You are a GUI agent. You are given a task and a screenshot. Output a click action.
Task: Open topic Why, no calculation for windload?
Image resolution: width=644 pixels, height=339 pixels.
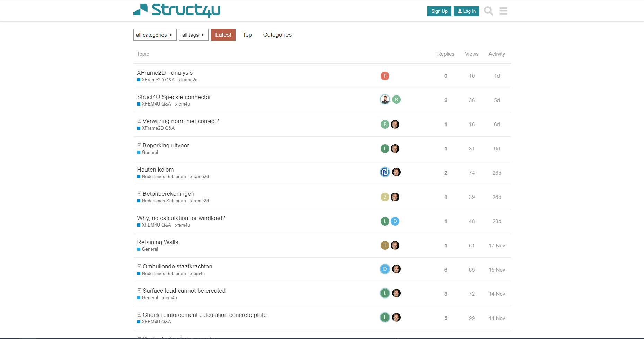point(181,218)
